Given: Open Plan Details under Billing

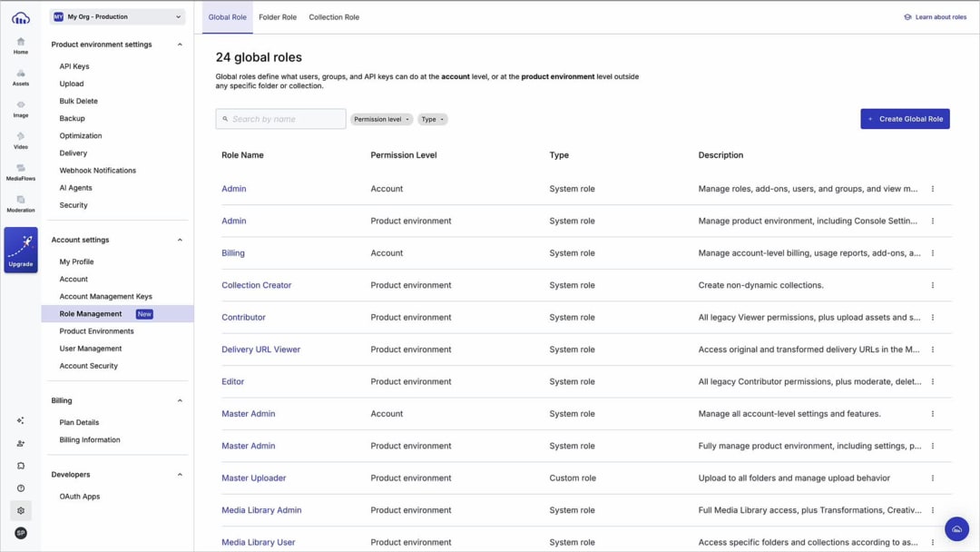Looking at the screenshot, I should click(x=79, y=422).
